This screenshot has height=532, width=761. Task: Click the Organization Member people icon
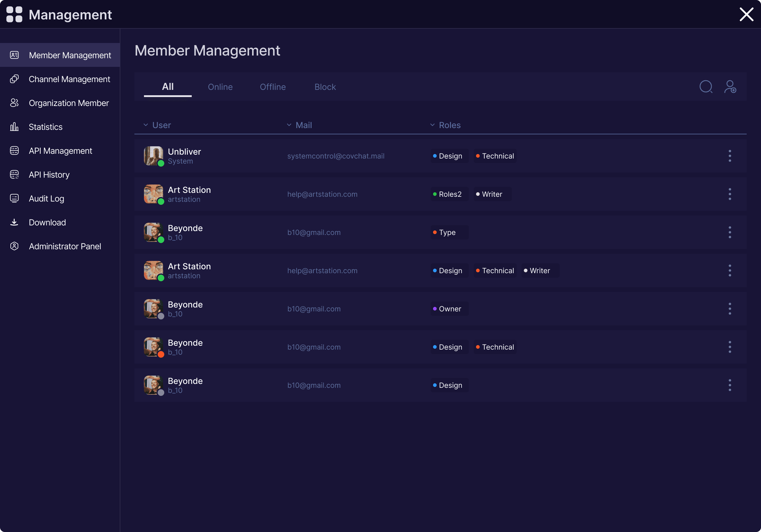tap(14, 103)
